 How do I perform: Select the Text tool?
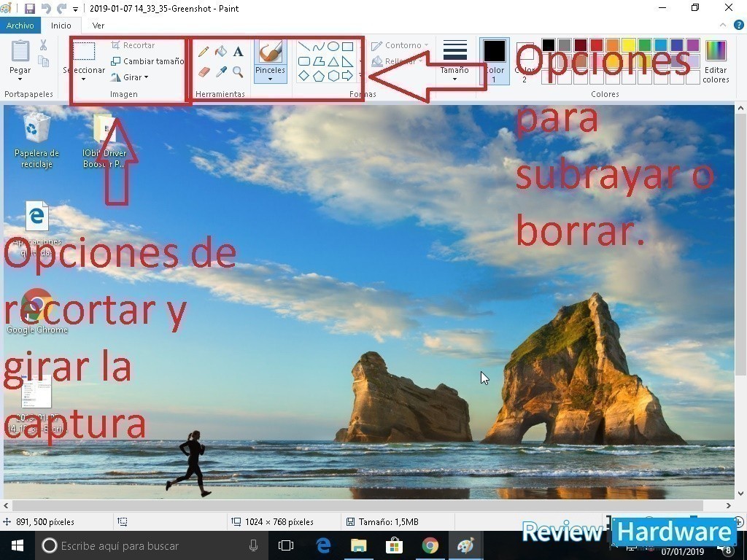click(239, 51)
